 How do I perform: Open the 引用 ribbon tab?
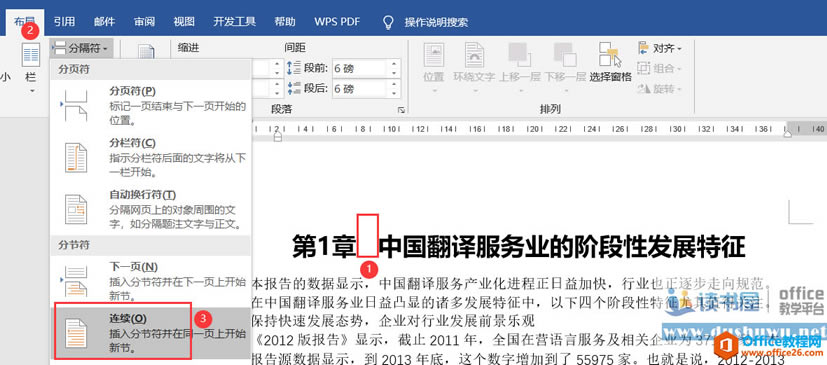pos(64,22)
